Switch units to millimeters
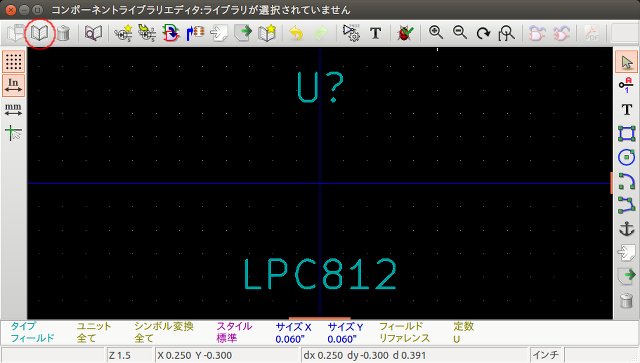 [x=13, y=109]
